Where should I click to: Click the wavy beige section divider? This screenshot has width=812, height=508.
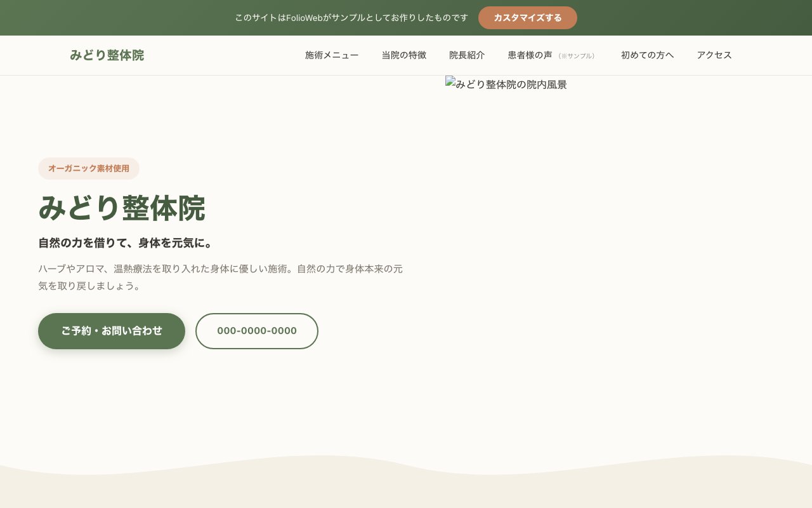pos(406,489)
